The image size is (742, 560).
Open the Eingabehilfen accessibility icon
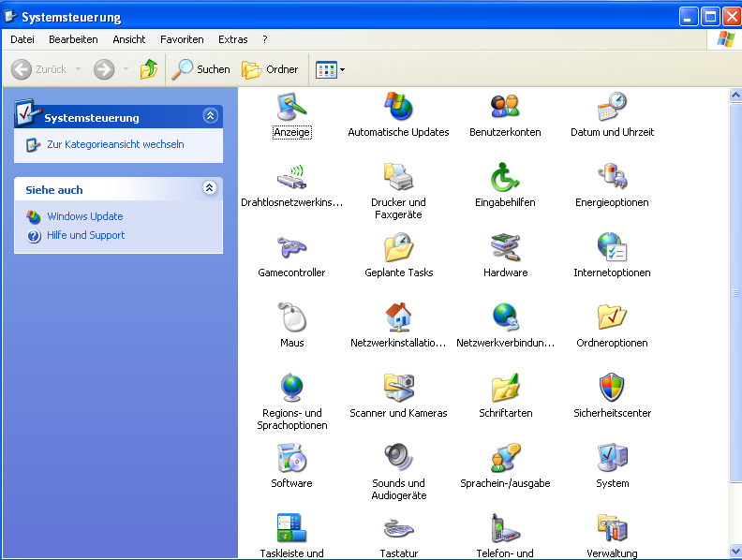coord(505,177)
